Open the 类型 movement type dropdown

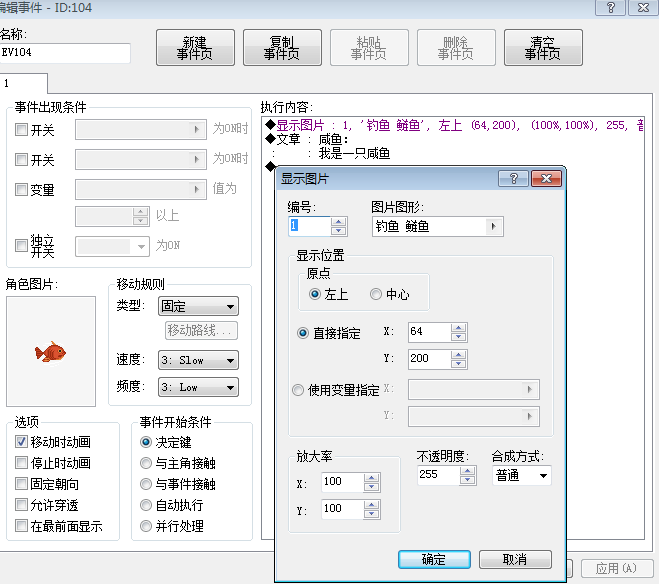[198, 306]
